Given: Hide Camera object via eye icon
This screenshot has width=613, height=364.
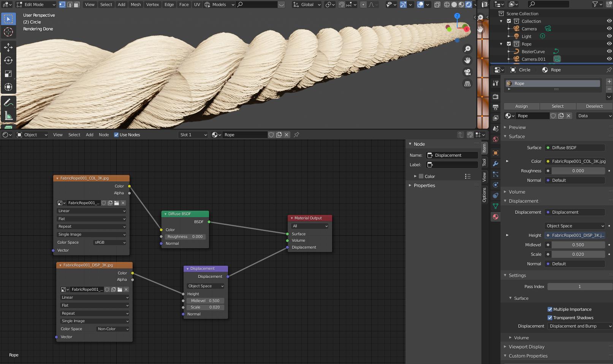Looking at the screenshot, I should tap(609, 29).
